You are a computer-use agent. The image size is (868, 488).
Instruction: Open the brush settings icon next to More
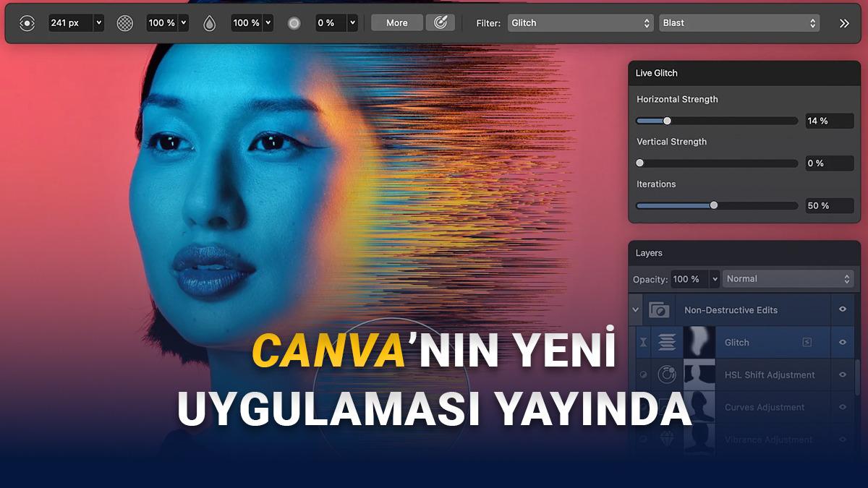pos(441,22)
